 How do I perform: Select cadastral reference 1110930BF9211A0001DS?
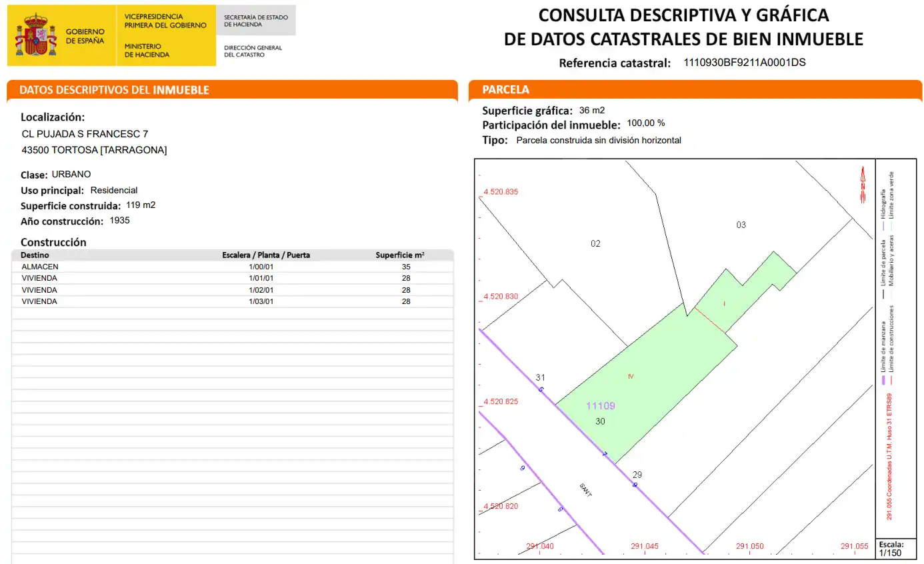pyautogui.click(x=745, y=63)
